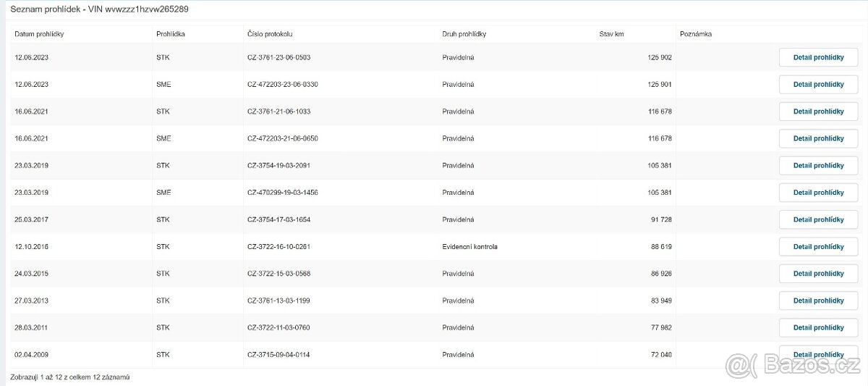Sort by Stav km column header

[612, 34]
